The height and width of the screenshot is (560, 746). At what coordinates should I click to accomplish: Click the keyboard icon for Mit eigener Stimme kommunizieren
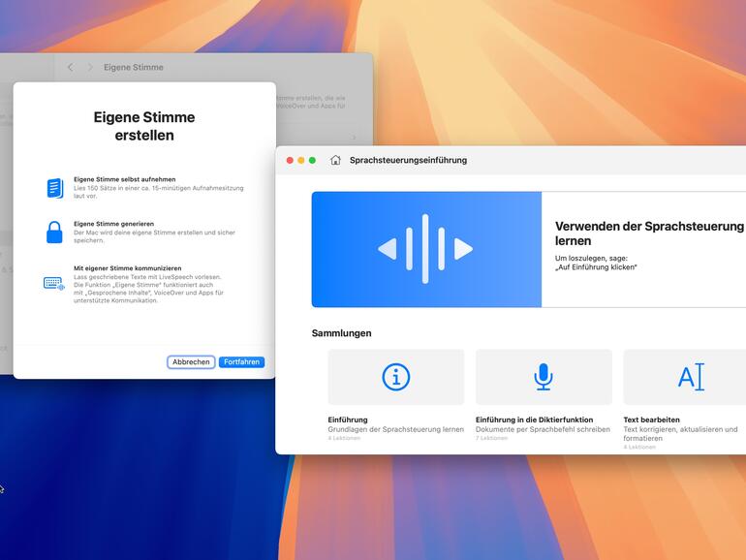tap(53, 284)
